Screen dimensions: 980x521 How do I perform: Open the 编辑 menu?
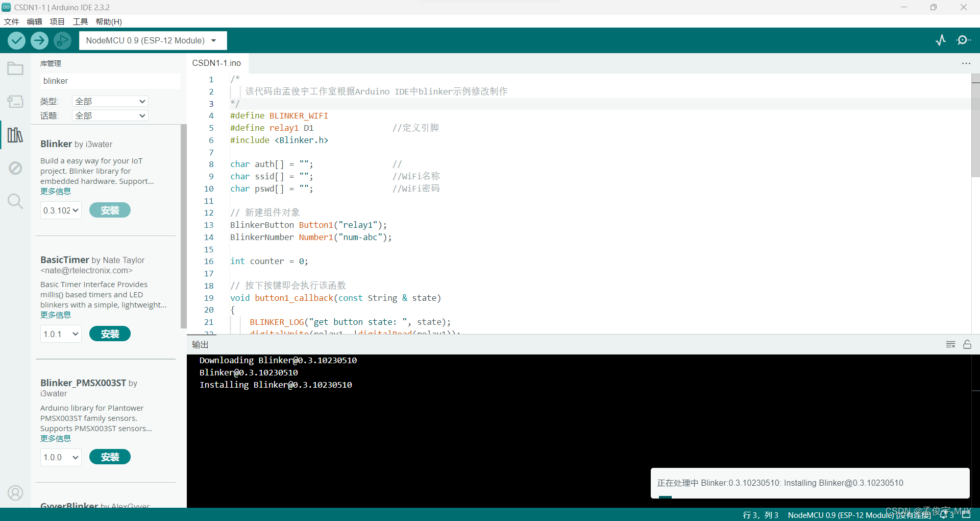point(34,21)
